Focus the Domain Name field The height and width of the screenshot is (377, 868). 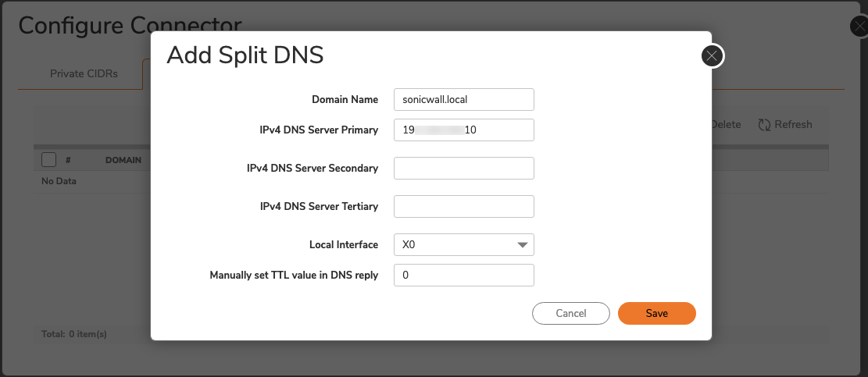[x=463, y=100]
